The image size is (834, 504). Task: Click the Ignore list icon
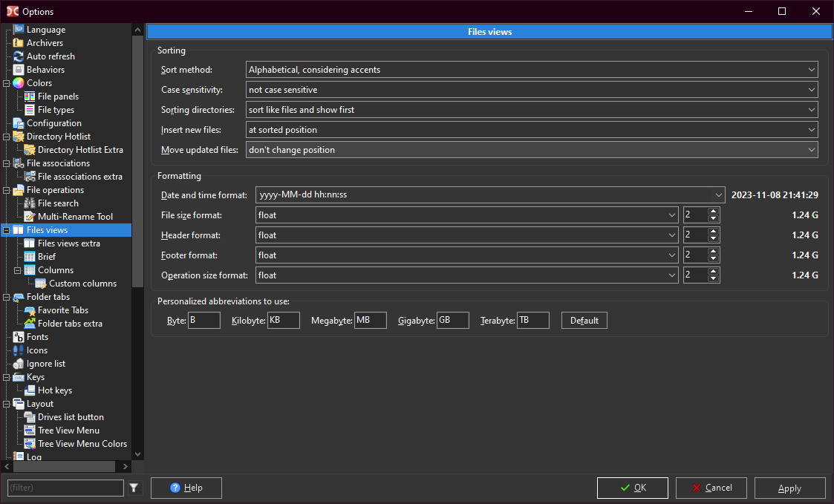point(19,364)
